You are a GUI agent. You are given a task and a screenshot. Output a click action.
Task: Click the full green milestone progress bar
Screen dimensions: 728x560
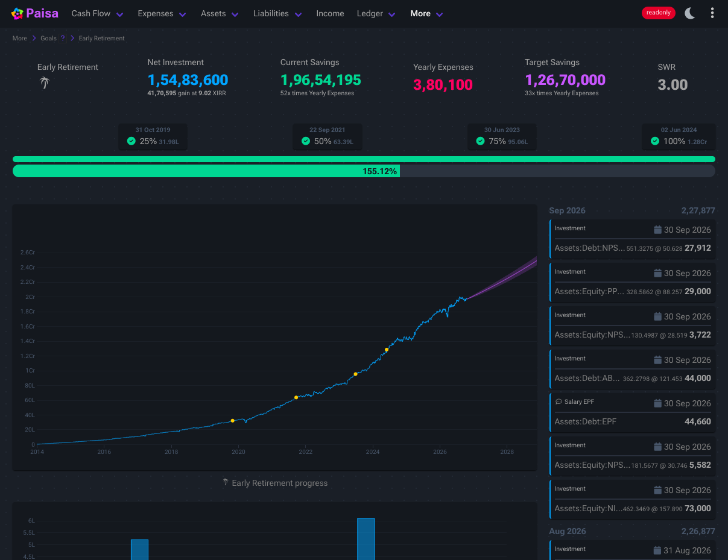click(x=364, y=159)
